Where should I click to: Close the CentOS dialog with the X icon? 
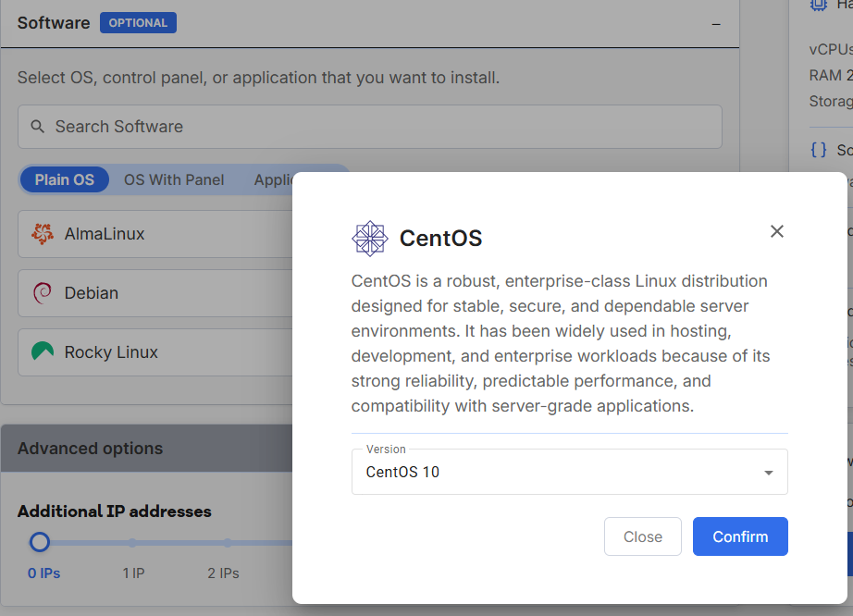[777, 231]
